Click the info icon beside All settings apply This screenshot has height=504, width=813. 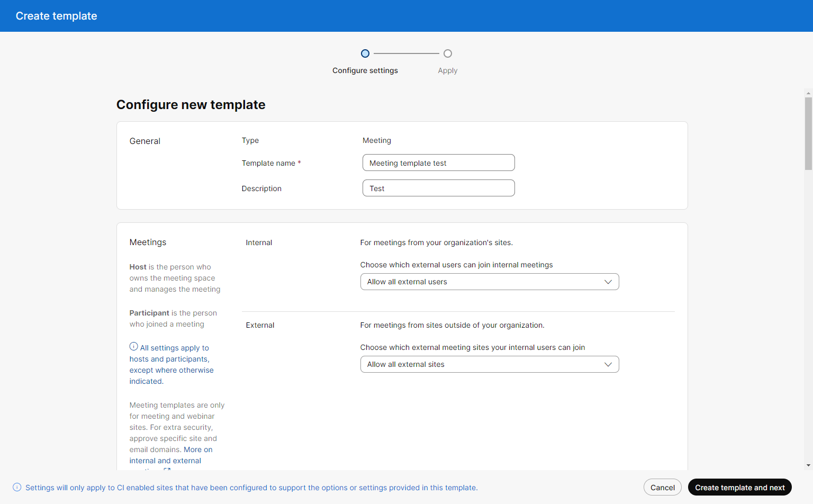pos(133,347)
